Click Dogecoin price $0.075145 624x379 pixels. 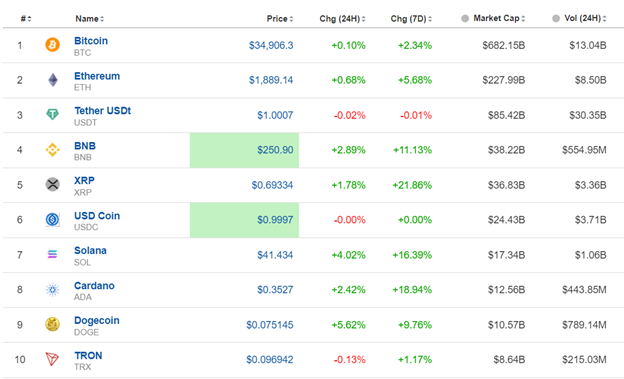[270, 325]
